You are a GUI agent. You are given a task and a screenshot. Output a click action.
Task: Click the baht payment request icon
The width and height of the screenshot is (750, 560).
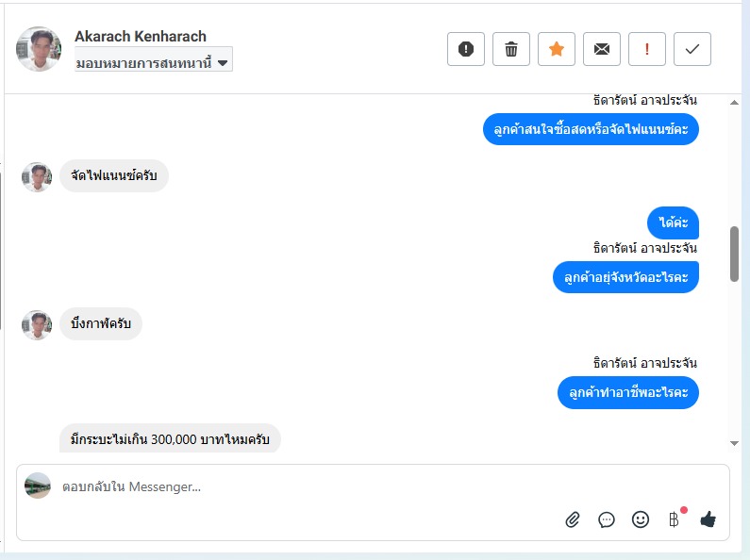pos(674,519)
